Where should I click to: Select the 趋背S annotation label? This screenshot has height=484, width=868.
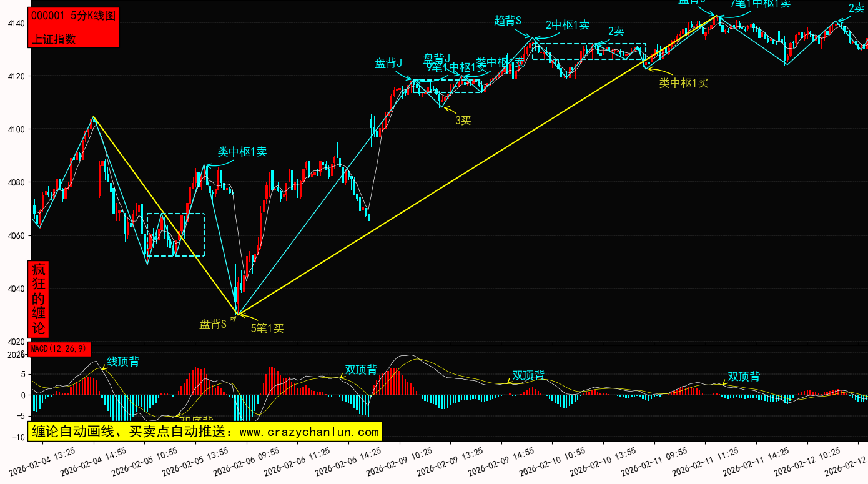tap(508, 21)
